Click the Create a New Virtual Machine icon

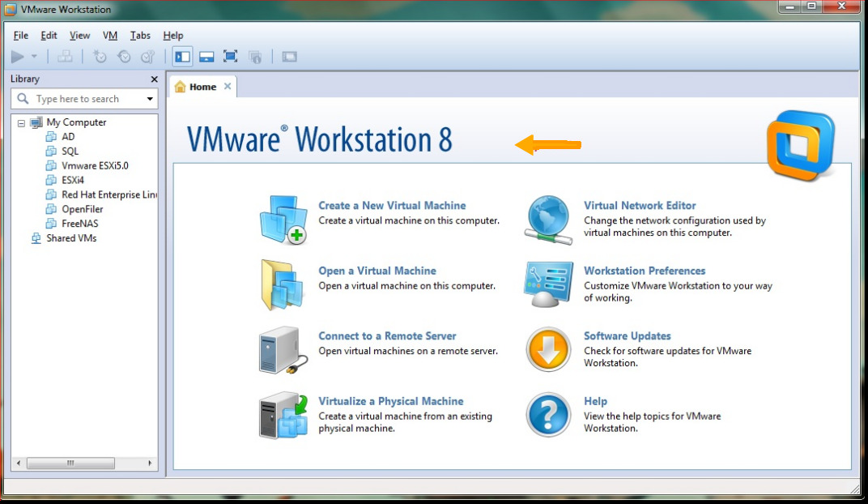click(284, 220)
